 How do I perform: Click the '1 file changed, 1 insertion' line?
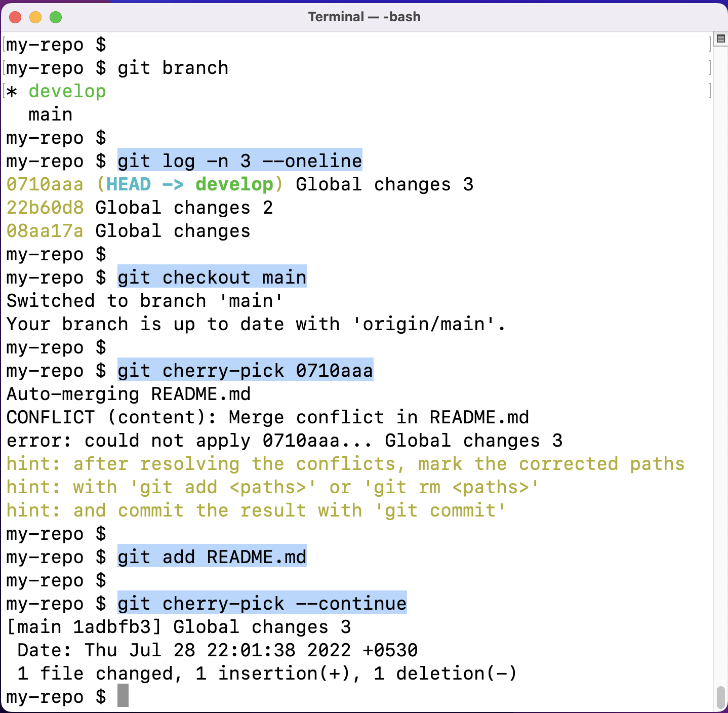tap(267, 674)
